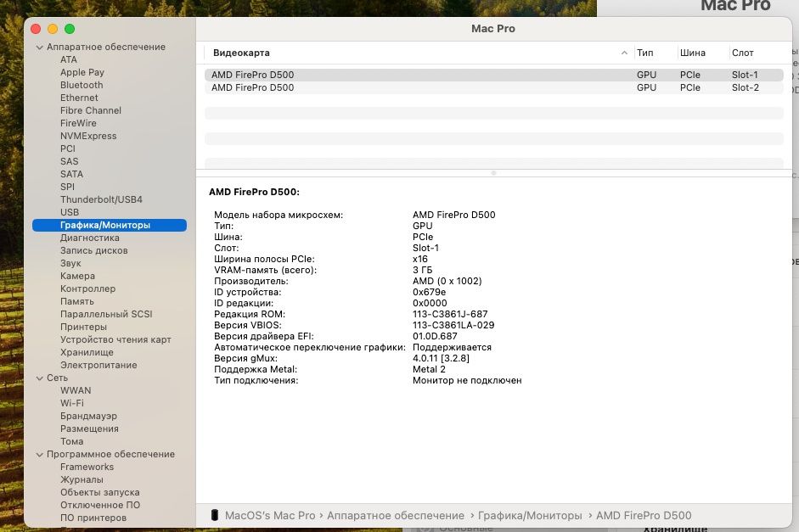Image resolution: width=799 pixels, height=532 pixels.
Task: Open FireWire in hardware list
Action: coord(78,123)
